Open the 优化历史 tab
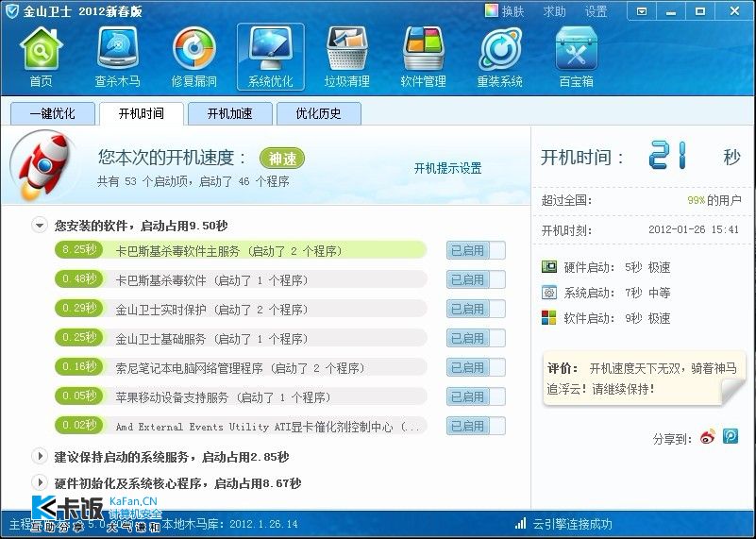 (x=318, y=114)
